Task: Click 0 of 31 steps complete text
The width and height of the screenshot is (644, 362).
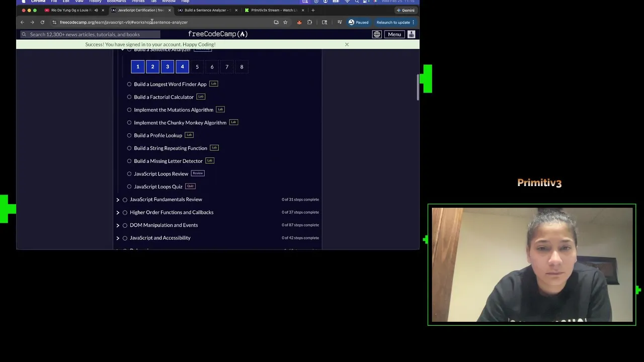Action: tap(300, 200)
